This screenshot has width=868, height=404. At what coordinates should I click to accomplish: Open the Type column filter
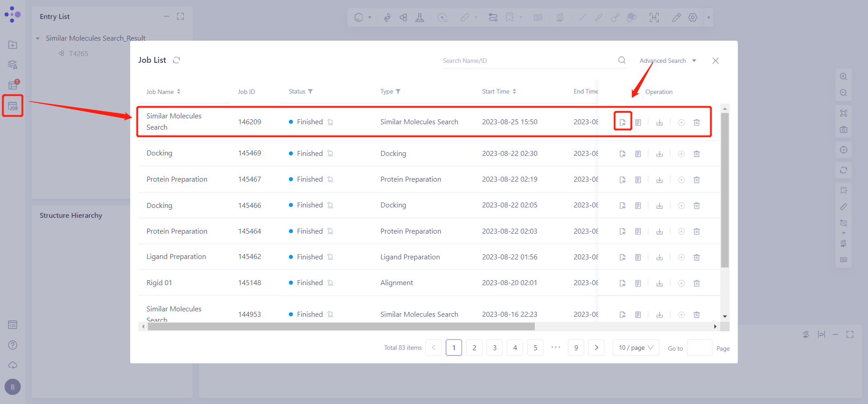[x=398, y=91]
